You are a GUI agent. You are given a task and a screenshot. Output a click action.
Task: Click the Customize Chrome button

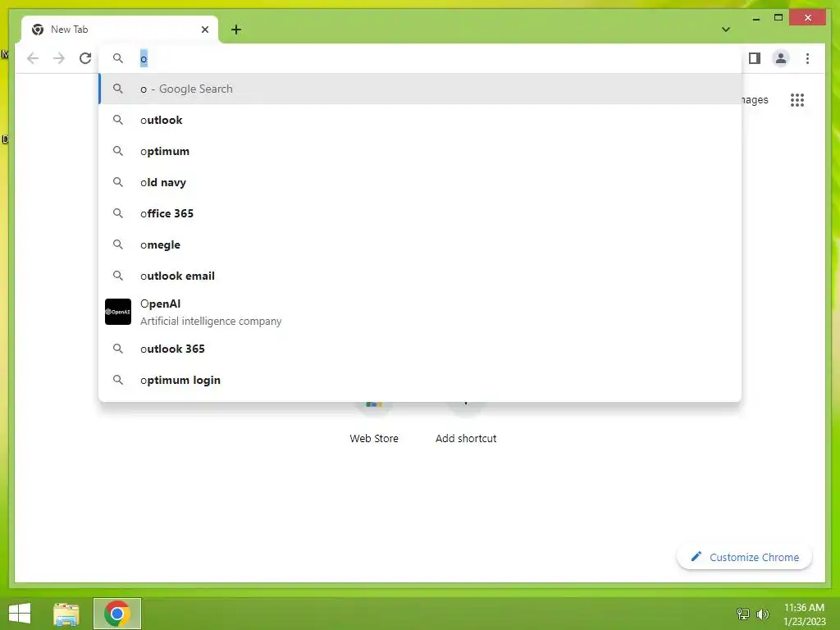pyautogui.click(x=745, y=557)
